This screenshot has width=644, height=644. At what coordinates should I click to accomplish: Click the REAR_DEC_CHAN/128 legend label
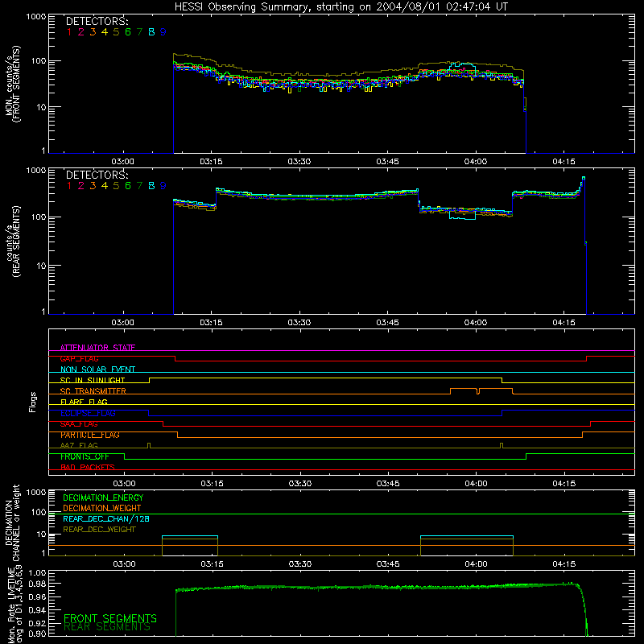(106, 519)
